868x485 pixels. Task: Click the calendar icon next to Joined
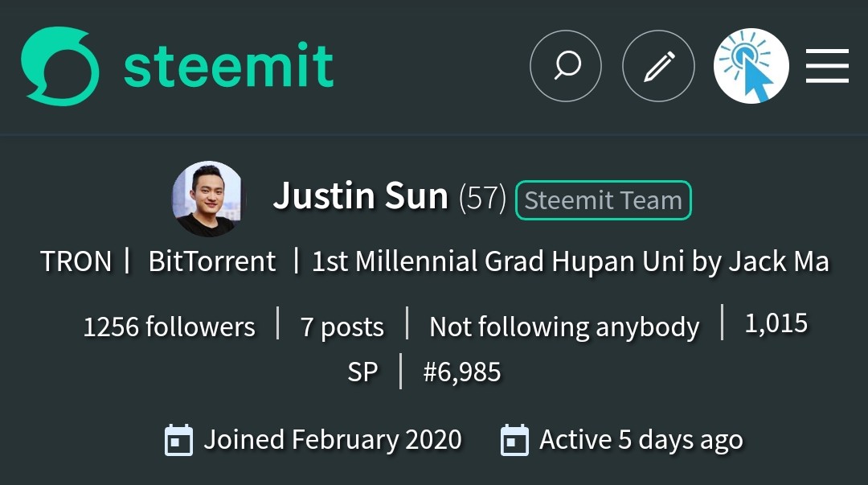(x=178, y=440)
